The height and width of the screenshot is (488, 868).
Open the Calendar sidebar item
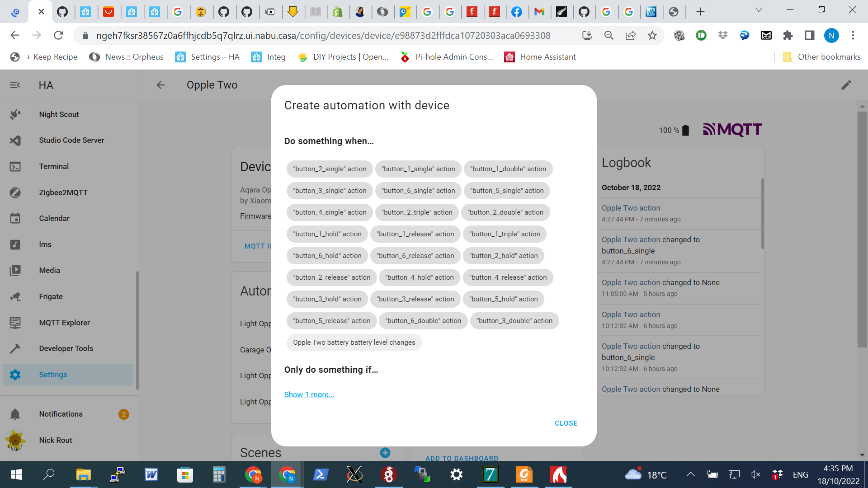tap(54, 218)
